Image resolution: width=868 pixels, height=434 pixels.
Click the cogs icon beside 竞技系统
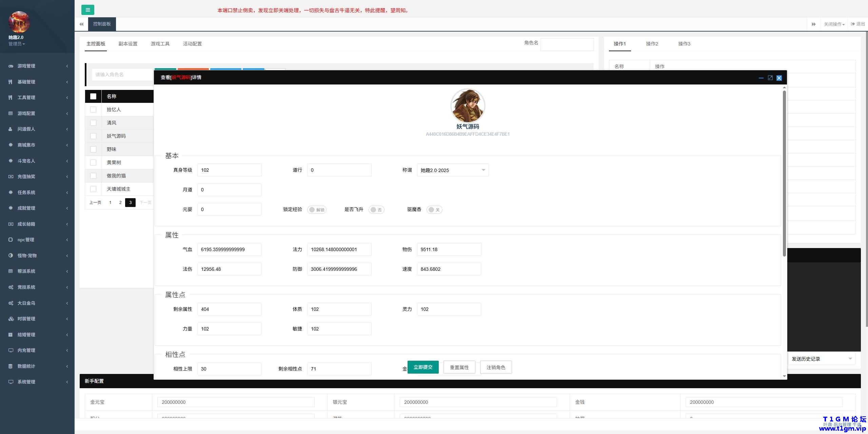point(11,287)
